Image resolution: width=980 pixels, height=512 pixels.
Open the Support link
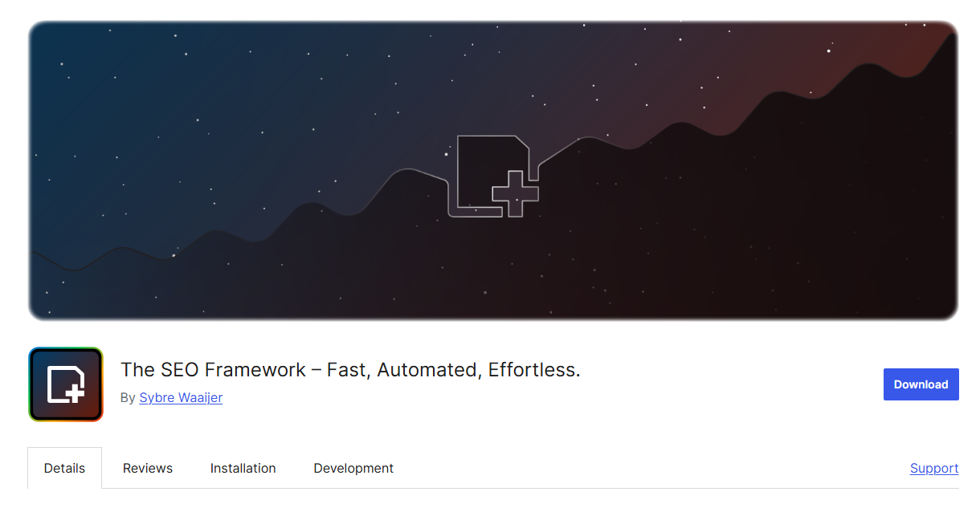pyautogui.click(x=934, y=468)
